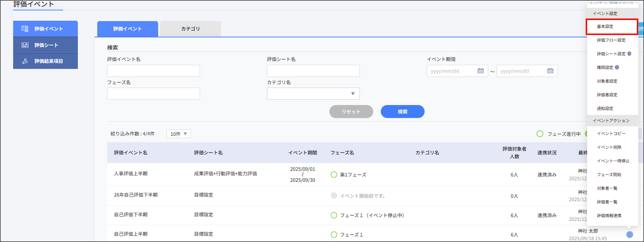Screen dimensions: 644x242
Task: Click the calendar icon on the first イベント期間 field
Action: pos(480,71)
